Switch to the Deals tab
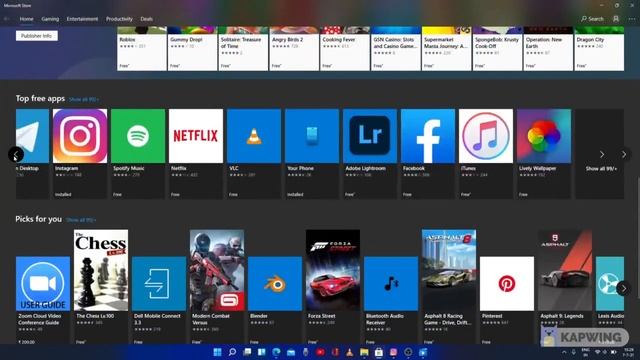This screenshot has height=360, width=640. point(147,19)
